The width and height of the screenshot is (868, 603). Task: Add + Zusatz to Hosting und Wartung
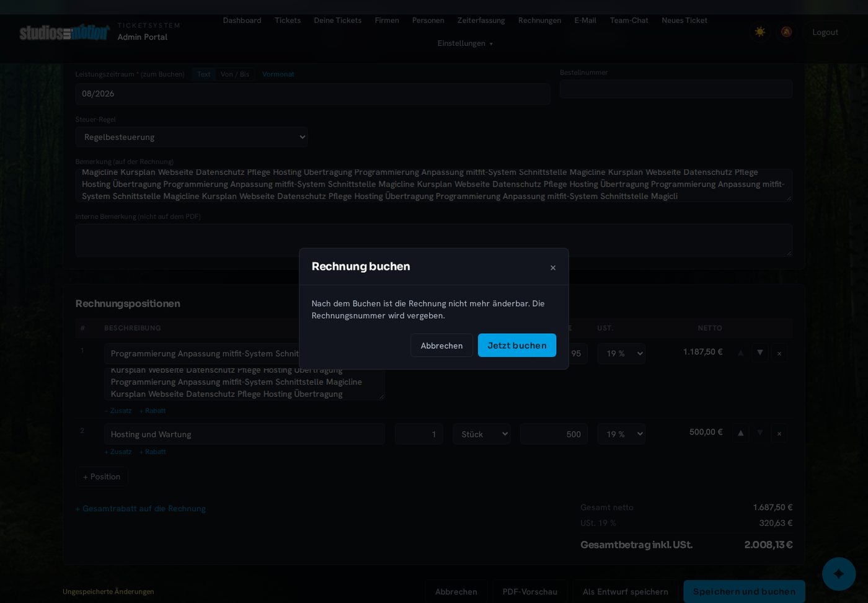click(118, 452)
